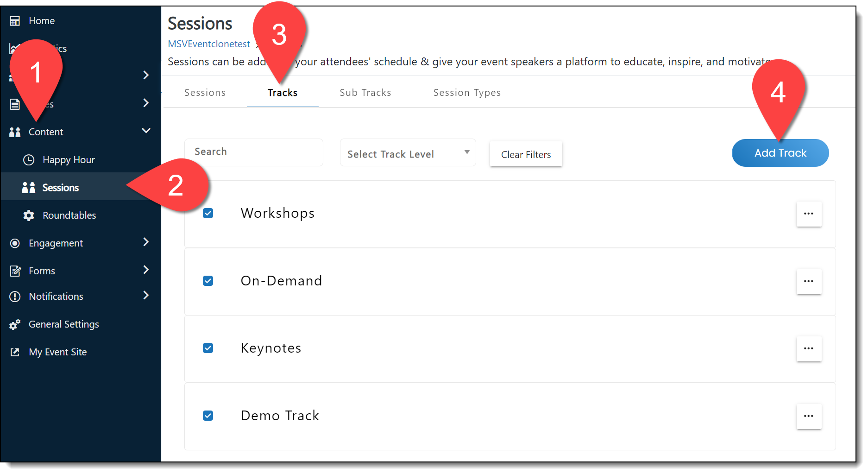Click the Notifications alert icon

(x=15, y=297)
